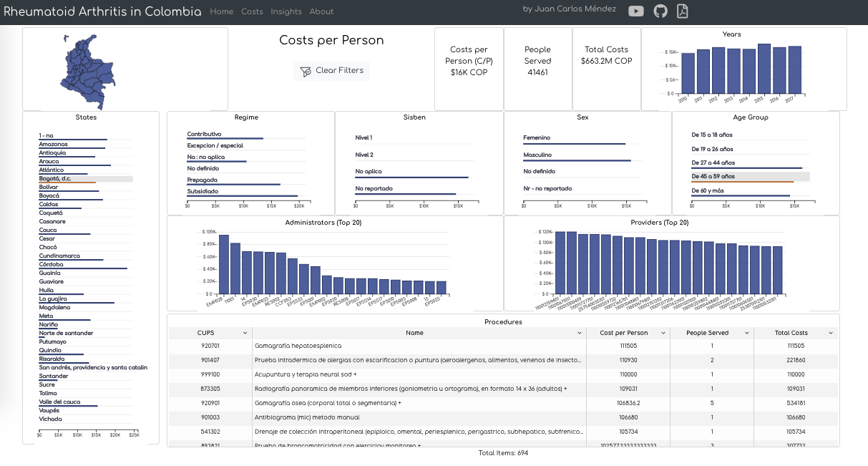Go to the Home menu item
Screen dimensions: 868x466
coord(222,11)
